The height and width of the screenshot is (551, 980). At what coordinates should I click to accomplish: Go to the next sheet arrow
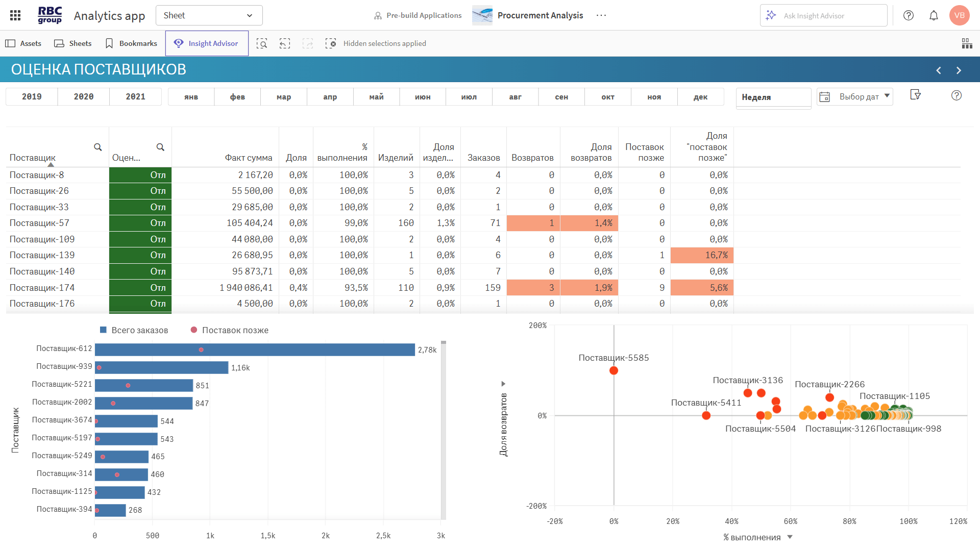(x=959, y=70)
